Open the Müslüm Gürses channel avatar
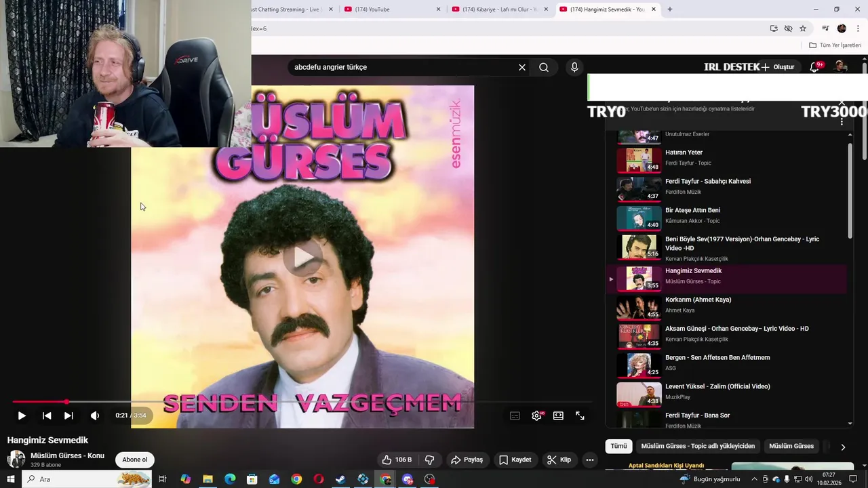The image size is (868, 488). [x=16, y=460]
